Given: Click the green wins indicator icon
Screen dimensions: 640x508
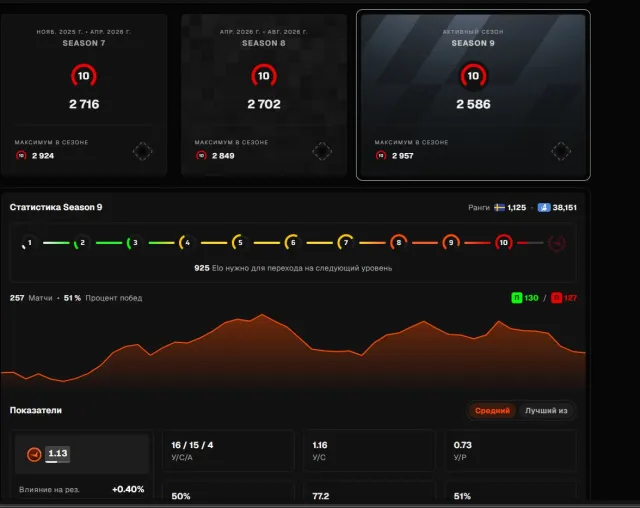Looking at the screenshot, I should coord(517,298).
